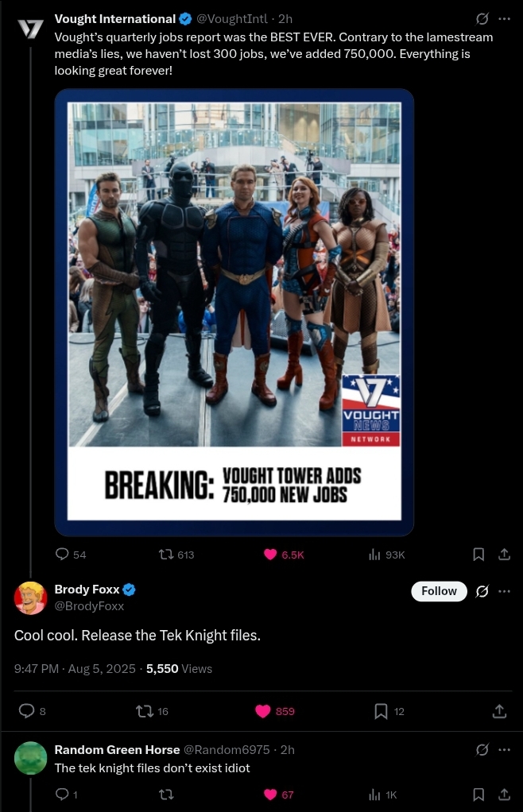This screenshot has height=812, width=523.
Task: Open the Vought News Network image
Action: tap(234, 312)
